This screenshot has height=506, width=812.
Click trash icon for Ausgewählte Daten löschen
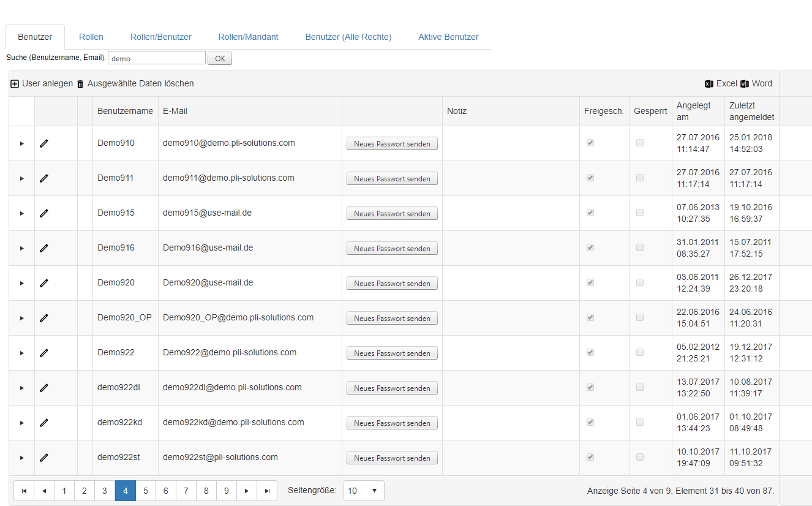tap(80, 84)
